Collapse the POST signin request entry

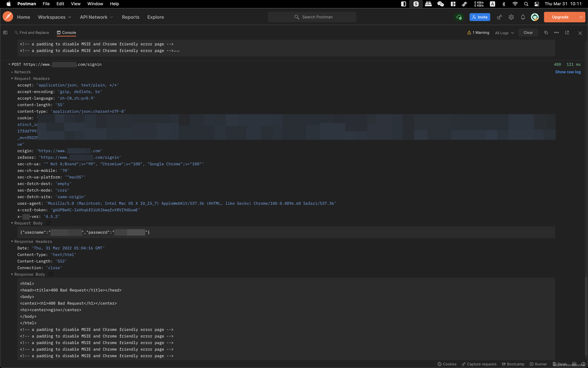pyautogui.click(x=9, y=65)
